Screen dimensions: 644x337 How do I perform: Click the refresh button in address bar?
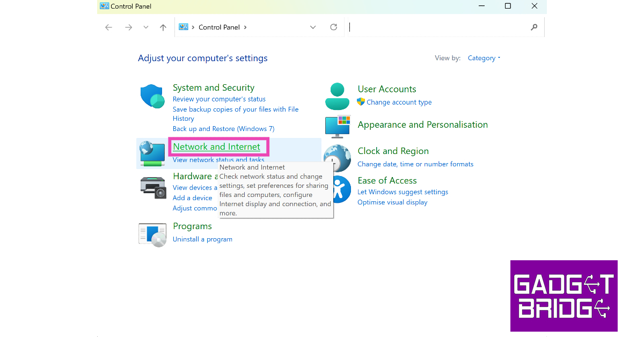pyautogui.click(x=334, y=27)
